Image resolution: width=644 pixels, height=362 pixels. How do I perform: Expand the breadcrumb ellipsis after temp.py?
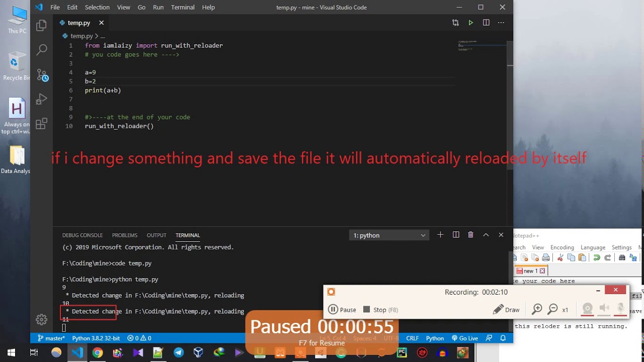(x=103, y=36)
